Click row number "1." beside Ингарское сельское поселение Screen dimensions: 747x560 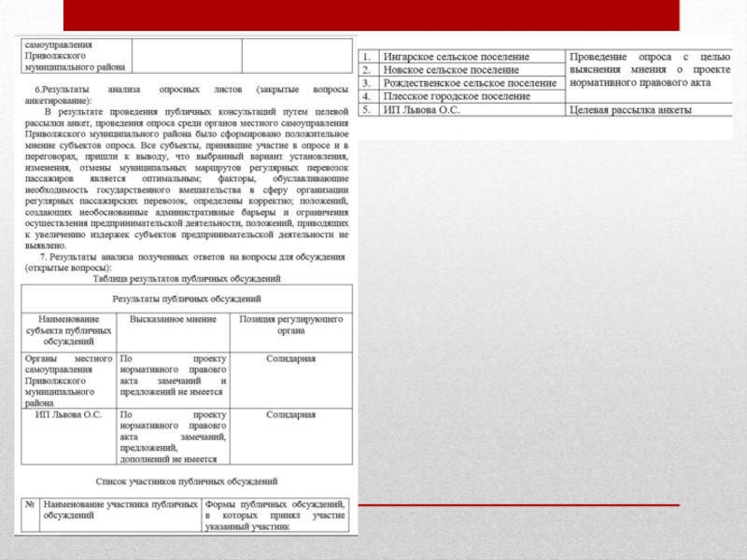(366, 57)
